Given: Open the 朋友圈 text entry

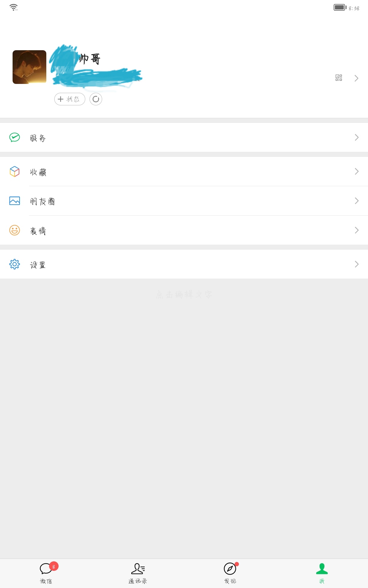Looking at the screenshot, I should [42, 202].
